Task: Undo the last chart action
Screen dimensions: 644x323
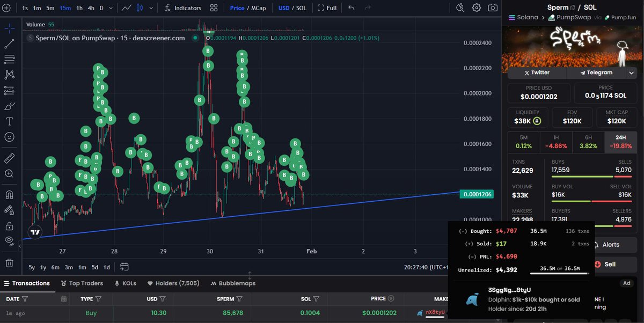Action: point(352,8)
